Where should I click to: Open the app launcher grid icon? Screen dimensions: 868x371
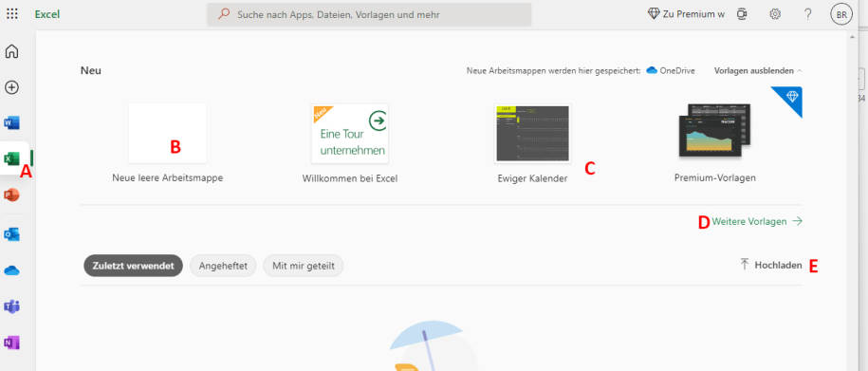click(x=12, y=14)
